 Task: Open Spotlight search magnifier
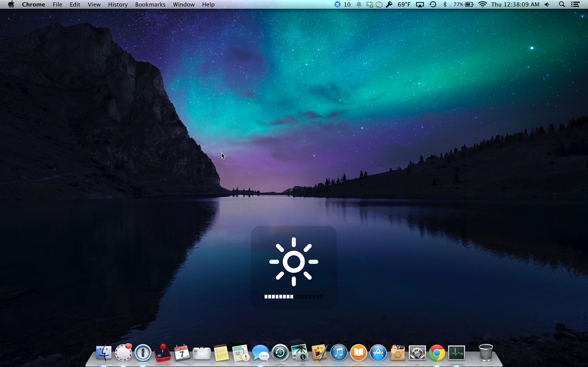tap(562, 4)
